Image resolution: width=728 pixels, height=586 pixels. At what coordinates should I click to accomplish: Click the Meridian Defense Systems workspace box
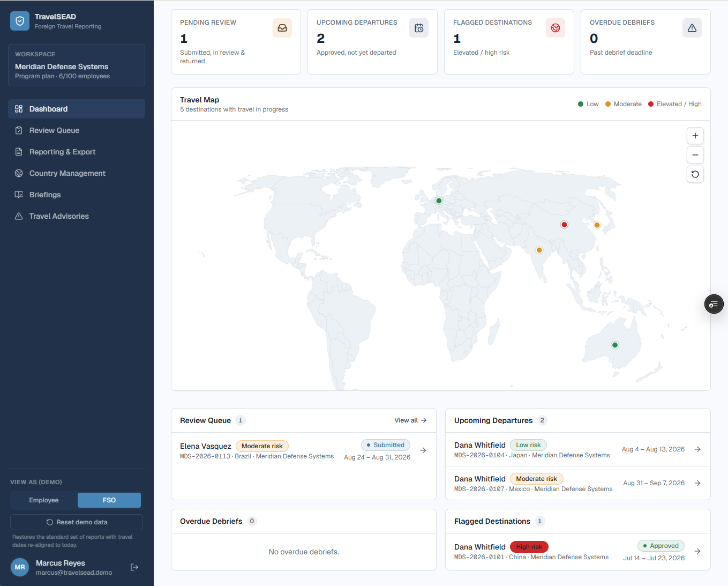(77, 65)
